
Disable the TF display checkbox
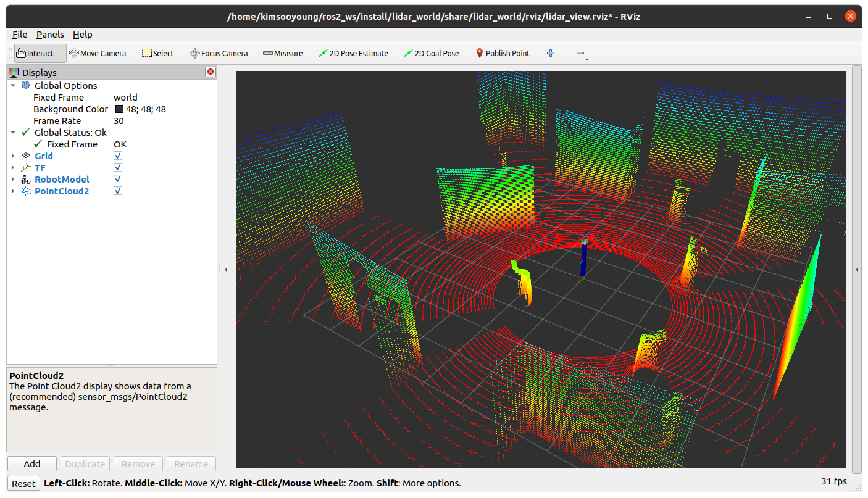coord(118,168)
